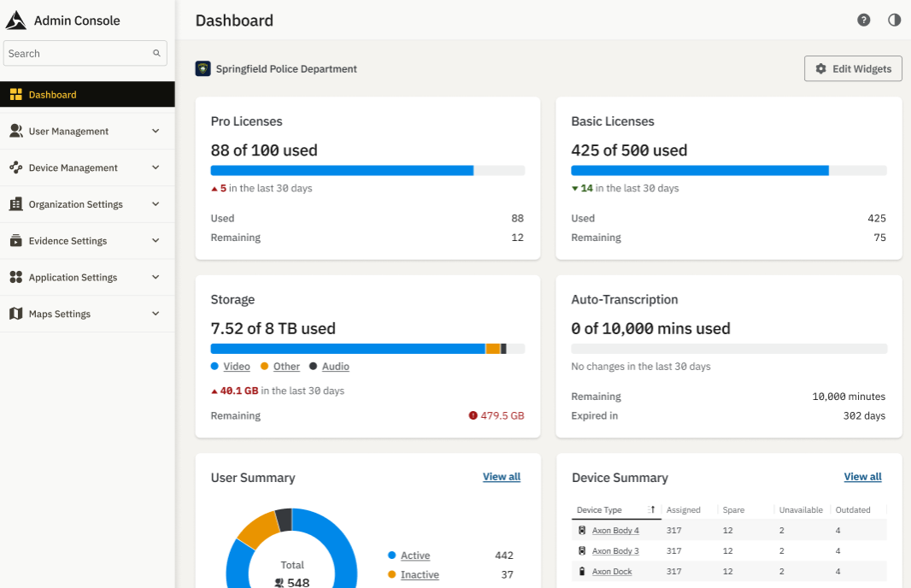Click the Maps Settings map icon
911x588 pixels.
point(15,314)
